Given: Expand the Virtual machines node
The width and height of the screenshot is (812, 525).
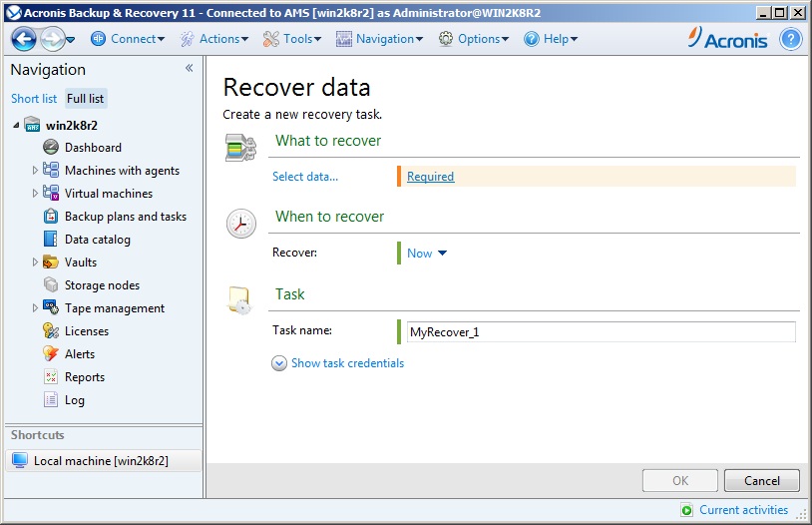Looking at the screenshot, I should [x=35, y=193].
